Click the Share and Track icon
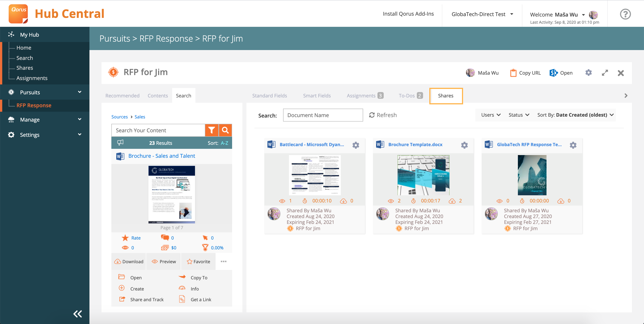The image size is (644, 324). click(x=122, y=299)
